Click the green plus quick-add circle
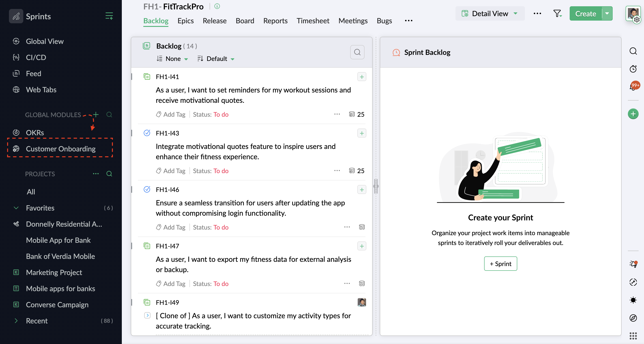This screenshot has height=344, width=644. pyautogui.click(x=633, y=114)
